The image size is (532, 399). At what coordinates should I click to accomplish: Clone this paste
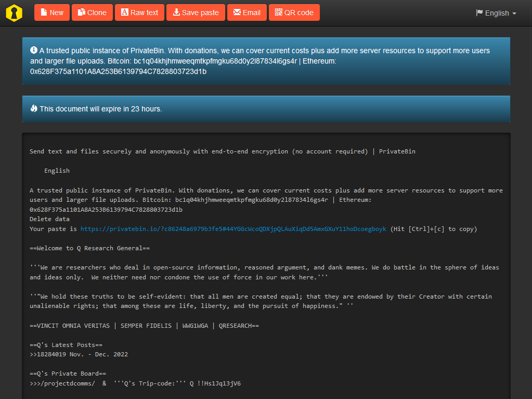92,12
